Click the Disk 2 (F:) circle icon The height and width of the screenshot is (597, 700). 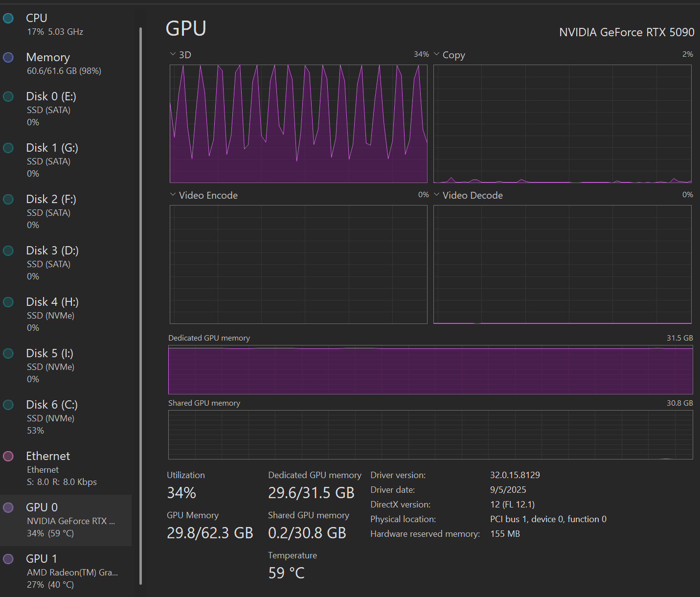tap(8, 199)
